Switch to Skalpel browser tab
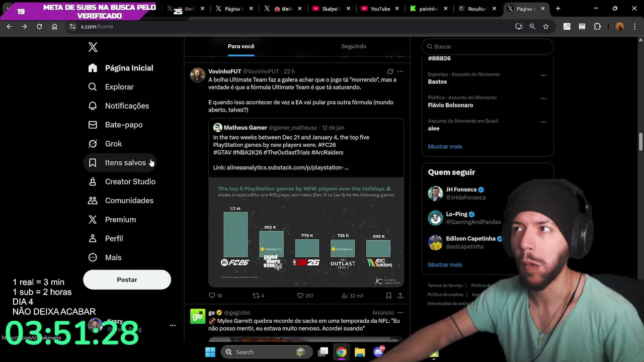644x362 pixels. click(330, 9)
